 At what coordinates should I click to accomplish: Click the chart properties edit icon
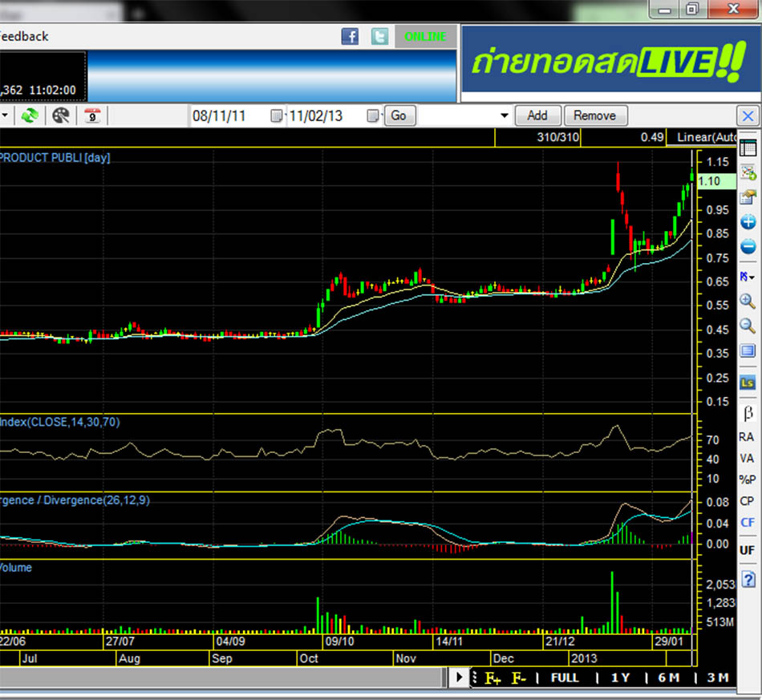click(x=748, y=196)
